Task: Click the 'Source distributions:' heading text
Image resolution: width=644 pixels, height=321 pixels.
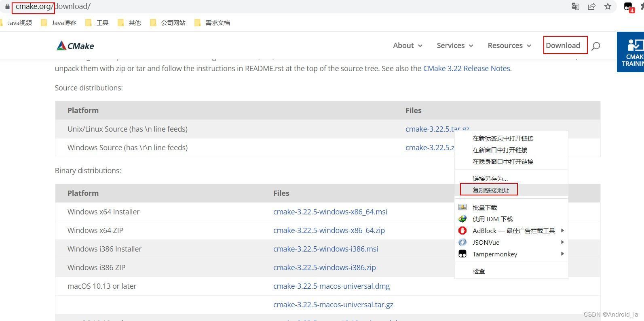Action: point(89,88)
